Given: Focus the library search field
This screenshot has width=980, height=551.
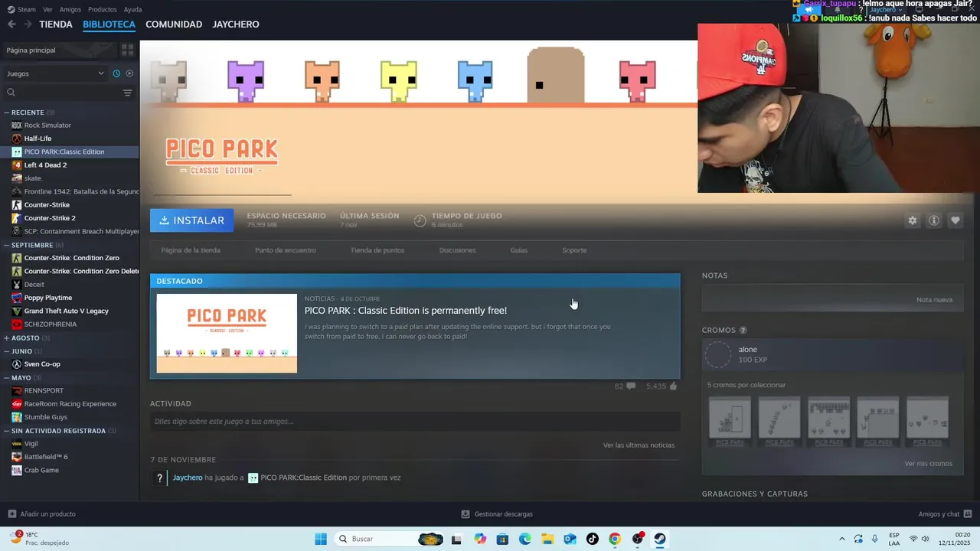Looking at the screenshot, I should tap(61, 93).
